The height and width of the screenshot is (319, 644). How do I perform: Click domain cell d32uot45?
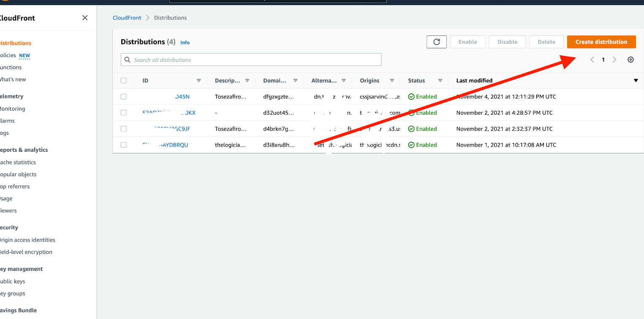[x=278, y=112]
